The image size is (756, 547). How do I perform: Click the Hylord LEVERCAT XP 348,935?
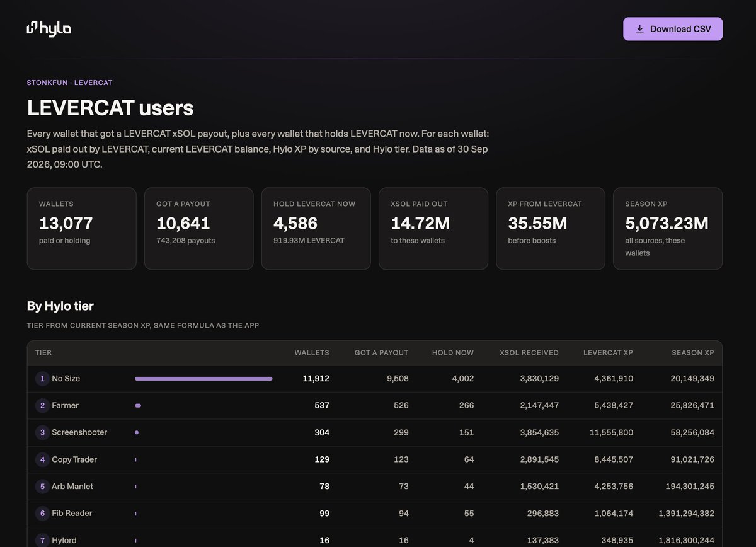(618, 541)
